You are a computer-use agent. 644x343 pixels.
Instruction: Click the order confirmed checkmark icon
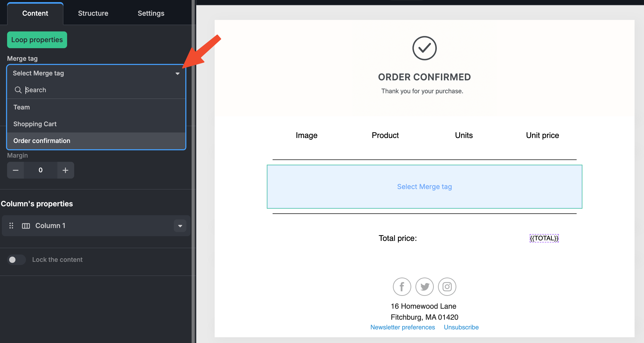tap(424, 48)
